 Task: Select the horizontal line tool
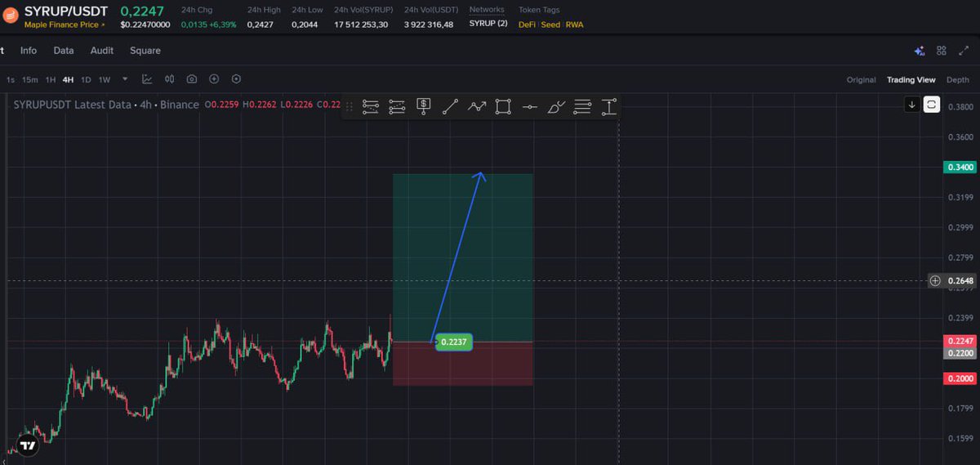coord(529,106)
